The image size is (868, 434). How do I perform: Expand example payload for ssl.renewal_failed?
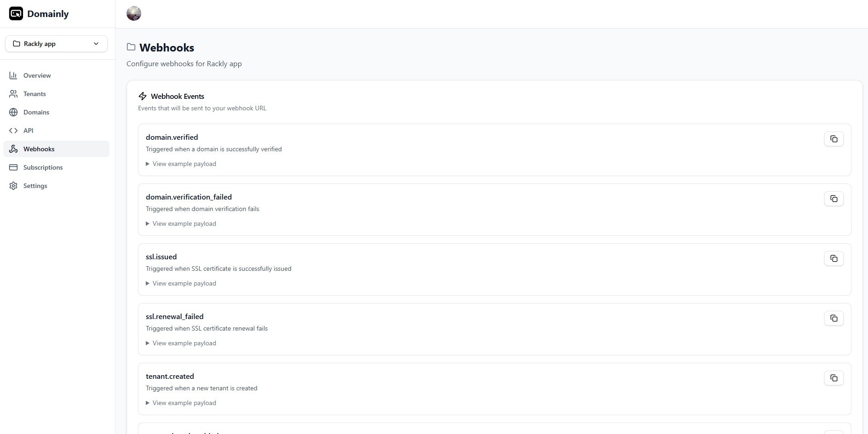tap(181, 343)
